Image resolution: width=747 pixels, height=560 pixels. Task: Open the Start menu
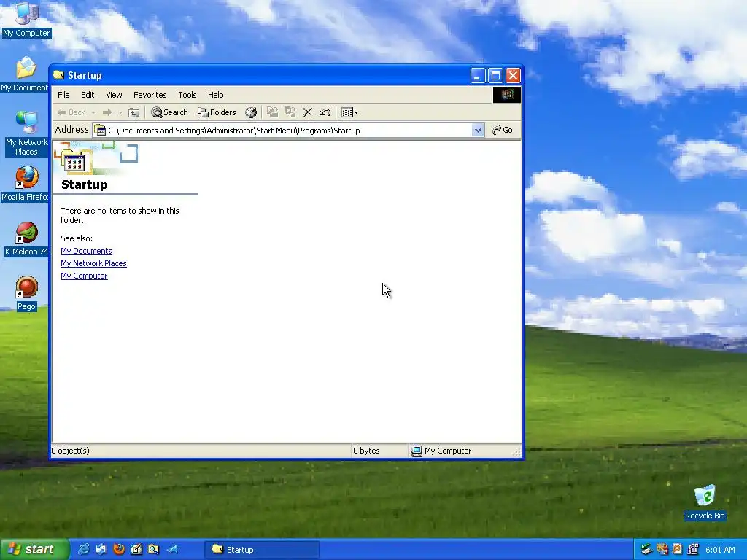point(34,550)
